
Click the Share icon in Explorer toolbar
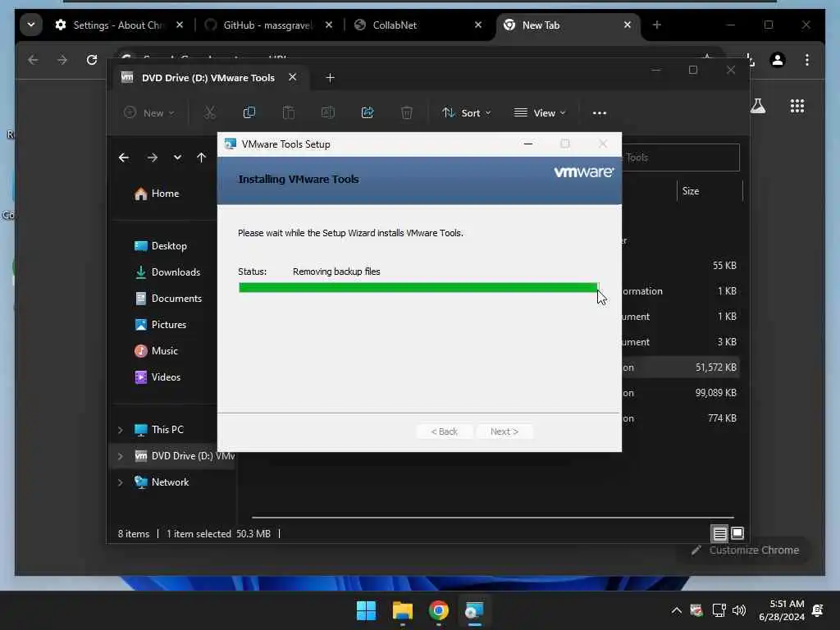[367, 112]
